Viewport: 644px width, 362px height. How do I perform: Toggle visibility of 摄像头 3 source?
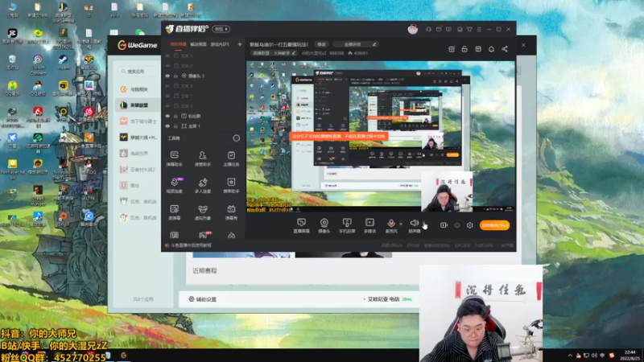point(167,76)
